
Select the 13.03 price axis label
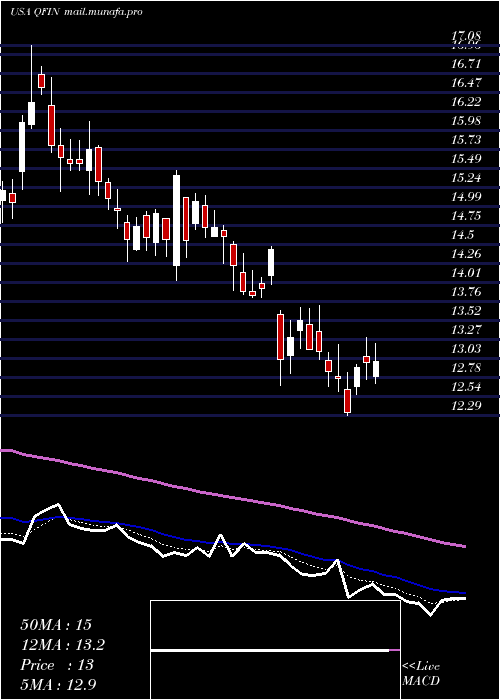coord(466,350)
